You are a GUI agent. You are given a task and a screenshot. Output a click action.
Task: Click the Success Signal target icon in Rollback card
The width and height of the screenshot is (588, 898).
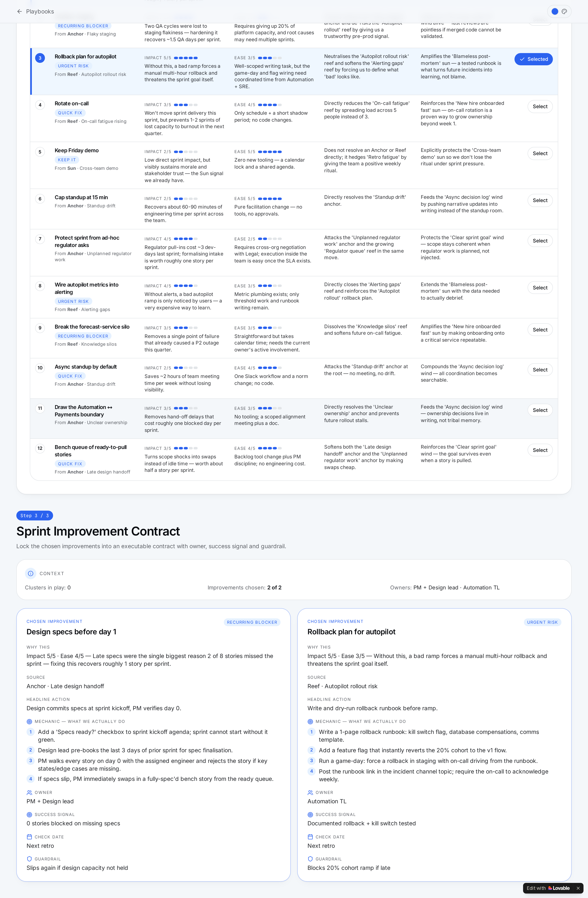[x=310, y=815]
